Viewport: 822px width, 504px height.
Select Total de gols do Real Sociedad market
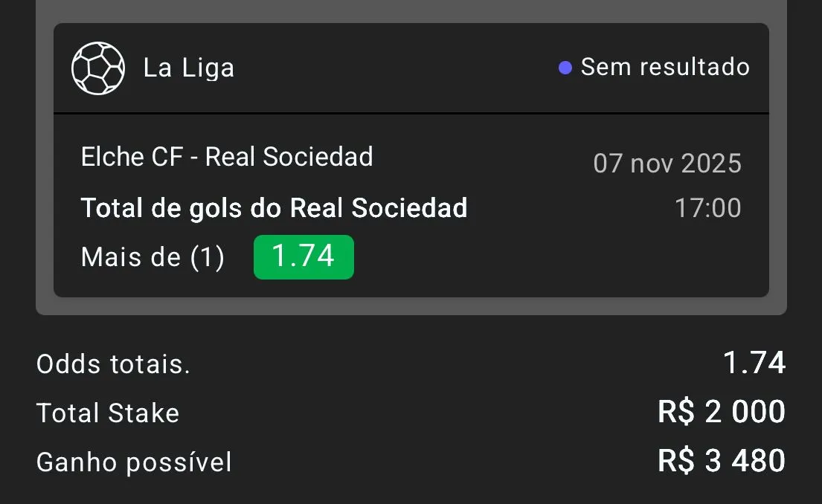coord(274,207)
